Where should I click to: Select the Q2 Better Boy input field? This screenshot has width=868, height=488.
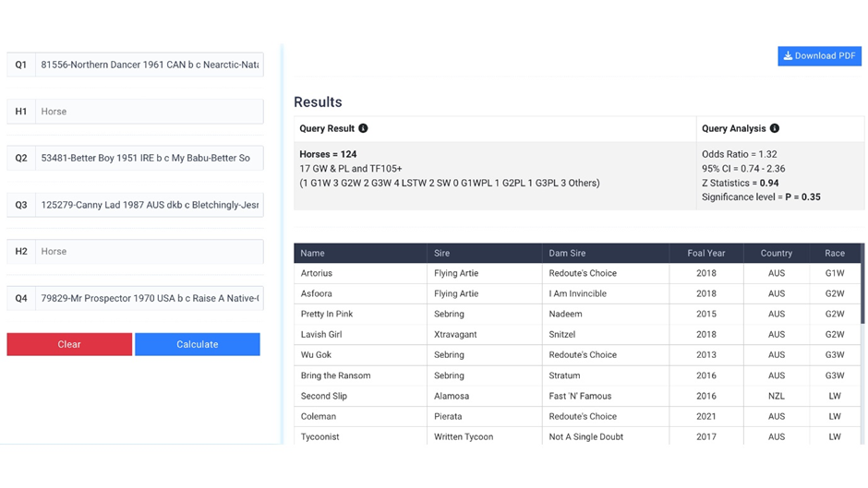tap(149, 158)
